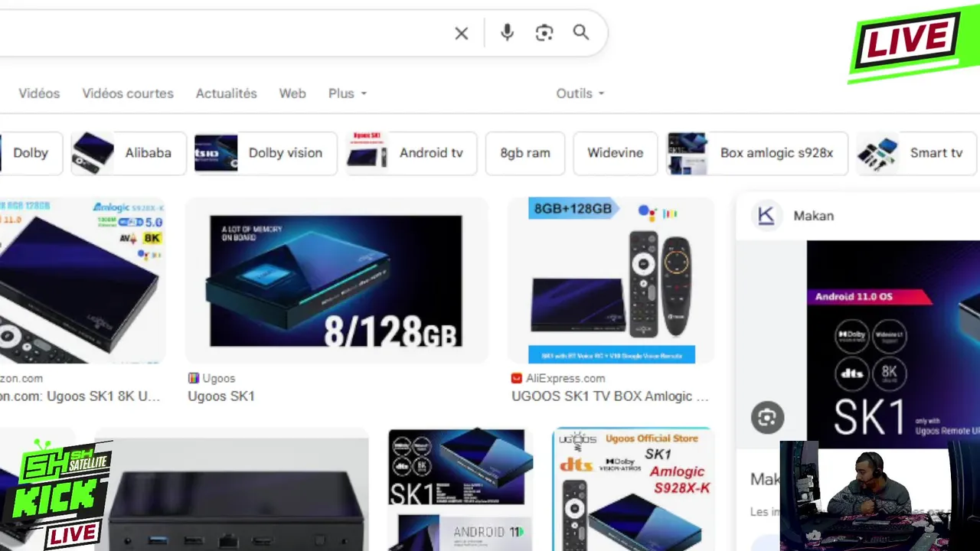980x551 pixels.
Task: Open the Makan site logo icon
Action: [x=766, y=216]
